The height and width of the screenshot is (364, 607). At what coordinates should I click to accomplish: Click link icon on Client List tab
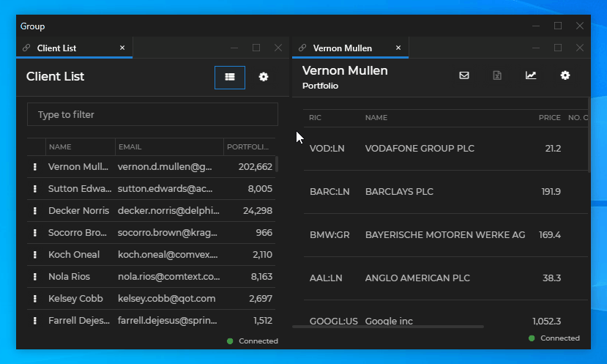26,48
